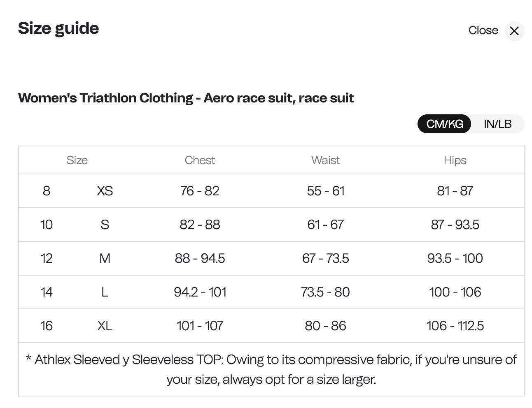Click the Close label
The width and height of the screenshot is (532, 408).
[x=483, y=30]
